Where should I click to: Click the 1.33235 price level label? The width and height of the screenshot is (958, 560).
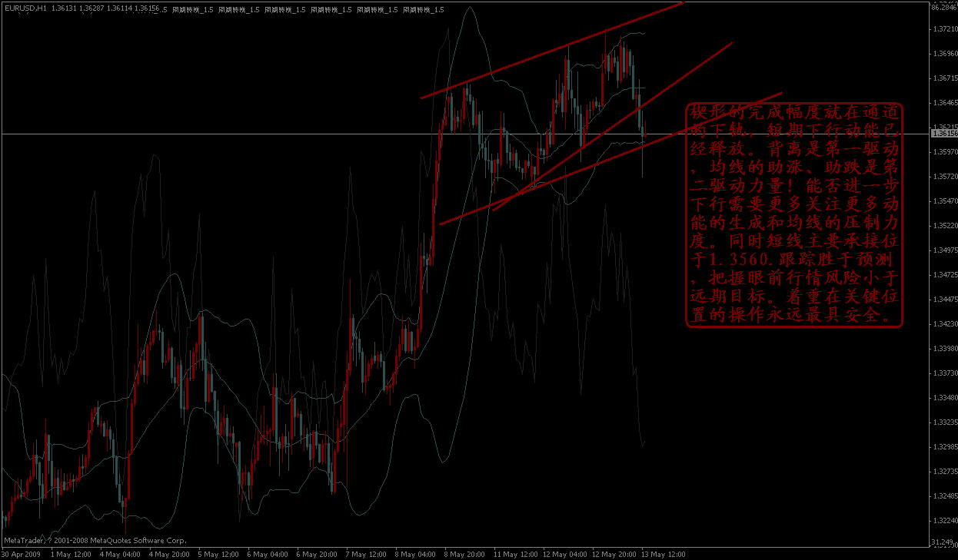pos(944,422)
